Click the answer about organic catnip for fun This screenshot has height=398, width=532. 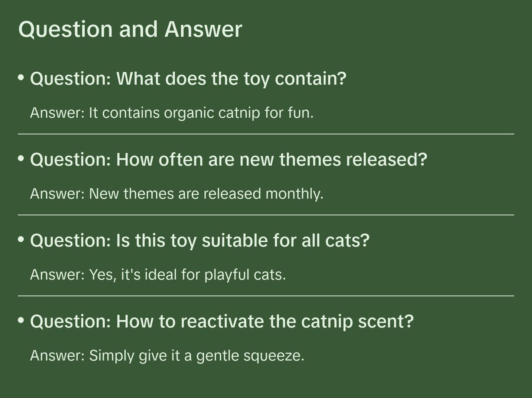coord(172,113)
